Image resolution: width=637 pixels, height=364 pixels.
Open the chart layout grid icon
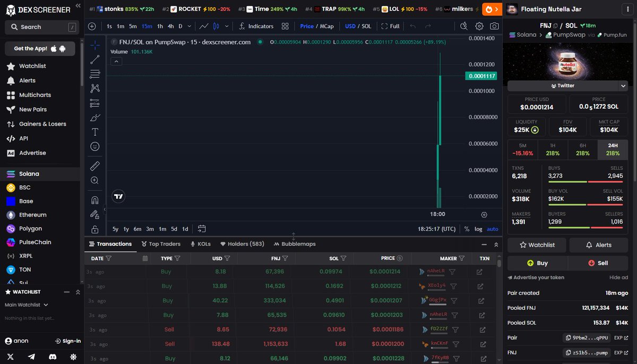coord(285,26)
